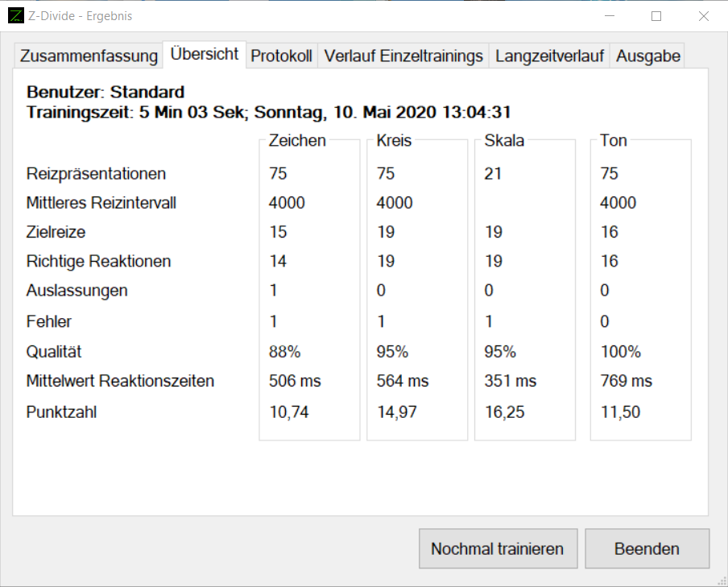This screenshot has height=587, width=728.
Task: Click the Ton reaction time 769 ms
Action: (x=626, y=381)
